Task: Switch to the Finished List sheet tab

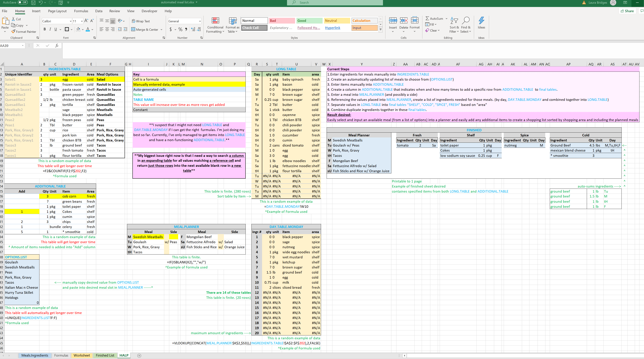Action: click(x=105, y=355)
